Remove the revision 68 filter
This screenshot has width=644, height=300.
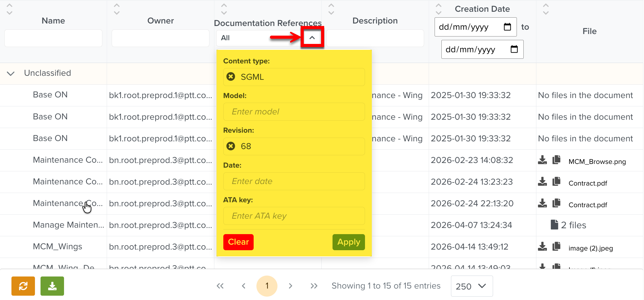[230, 146]
